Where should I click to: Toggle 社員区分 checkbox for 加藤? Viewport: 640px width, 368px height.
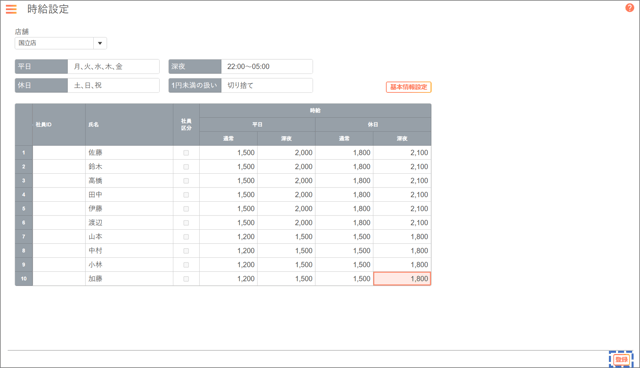(186, 279)
